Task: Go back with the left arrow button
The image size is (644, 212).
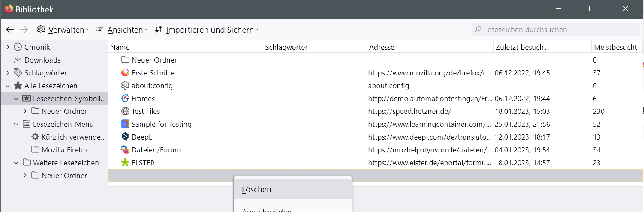Action: (10, 30)
